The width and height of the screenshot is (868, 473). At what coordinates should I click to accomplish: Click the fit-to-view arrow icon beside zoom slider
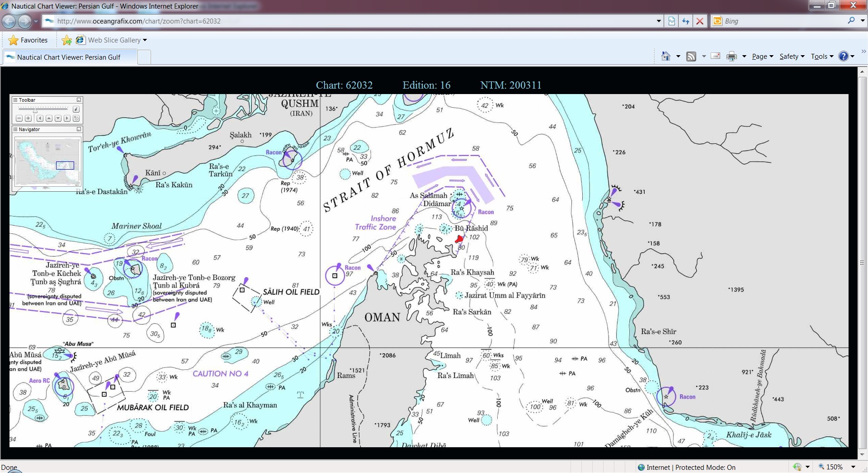pyautogui.click(x=76, y=109)
